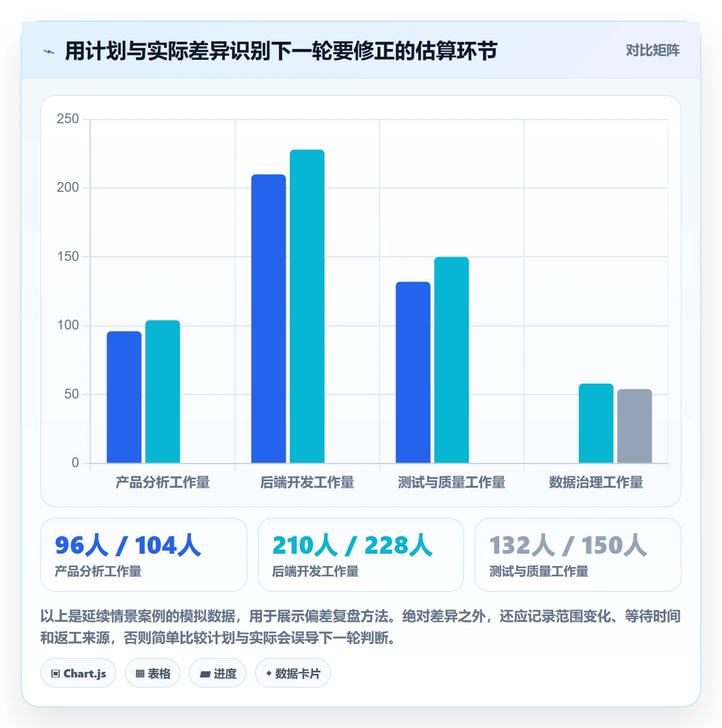The image size is (722, 728).
Task: Open the Chart.js tag chip
Action: click(x=78, y=673)
